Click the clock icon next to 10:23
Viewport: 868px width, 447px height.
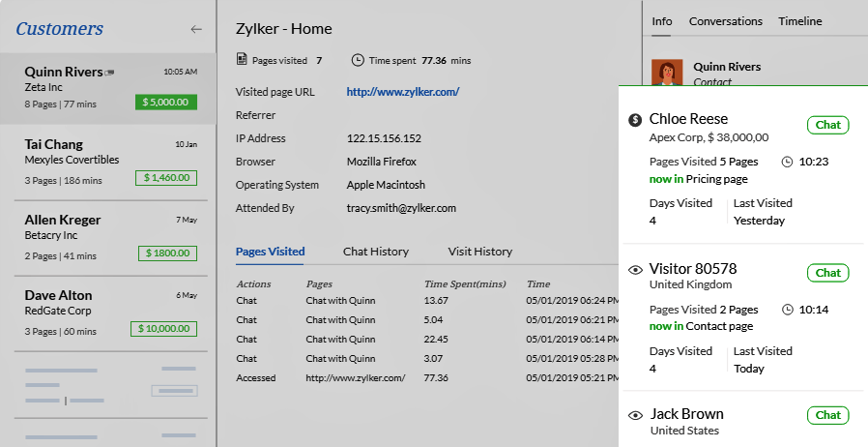(787, 162)
